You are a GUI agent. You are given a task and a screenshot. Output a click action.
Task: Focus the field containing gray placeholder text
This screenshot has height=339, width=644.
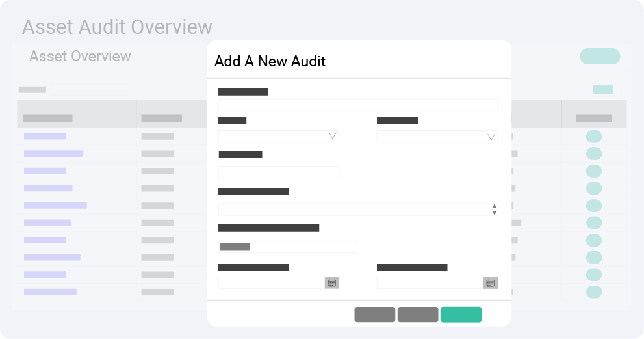(x=287, y=247)
